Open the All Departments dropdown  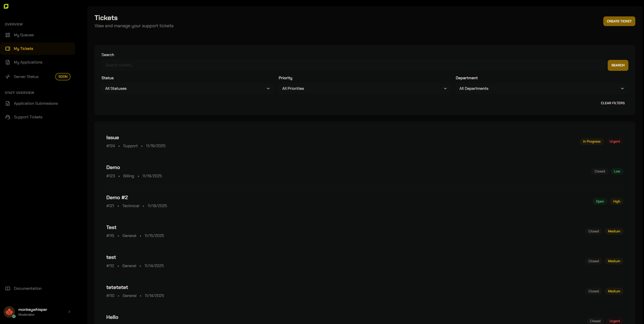point(541,89)
